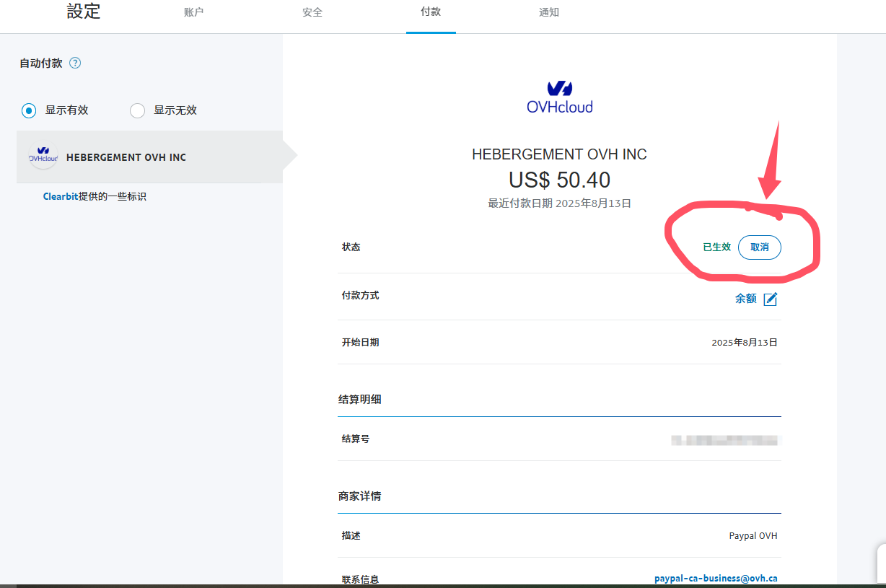
Task: Email paypal-ca-business@ovh.ca contact link
Action: coord(716,579)
